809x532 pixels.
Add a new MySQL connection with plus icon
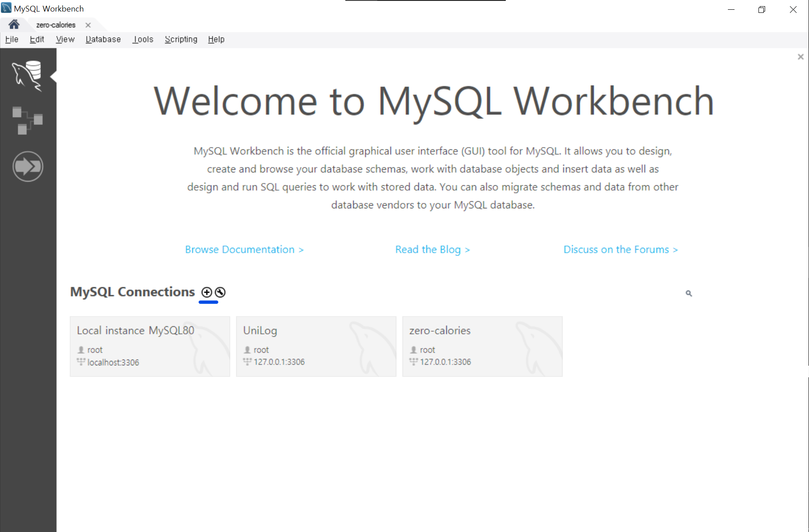click(x=207, y=292)
